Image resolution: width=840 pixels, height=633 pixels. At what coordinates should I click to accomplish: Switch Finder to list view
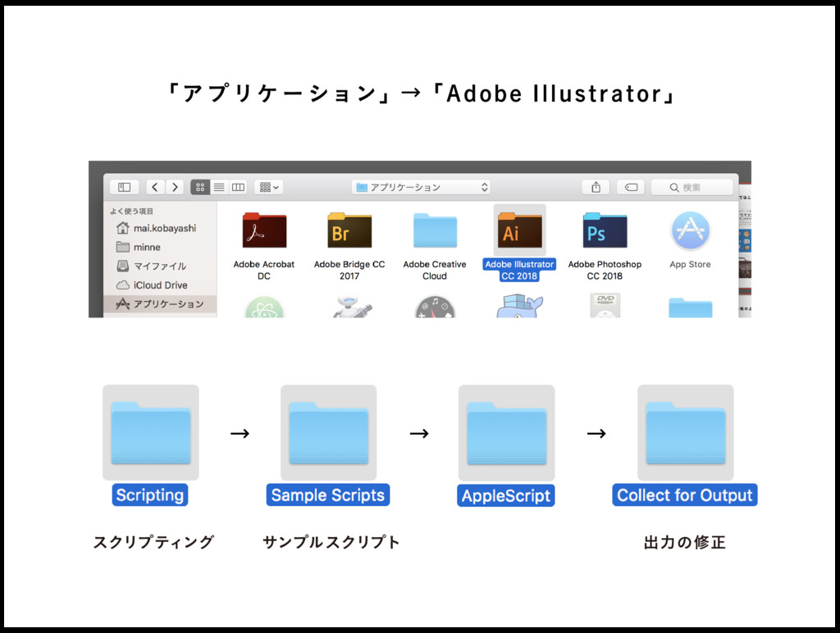(219, 188)
